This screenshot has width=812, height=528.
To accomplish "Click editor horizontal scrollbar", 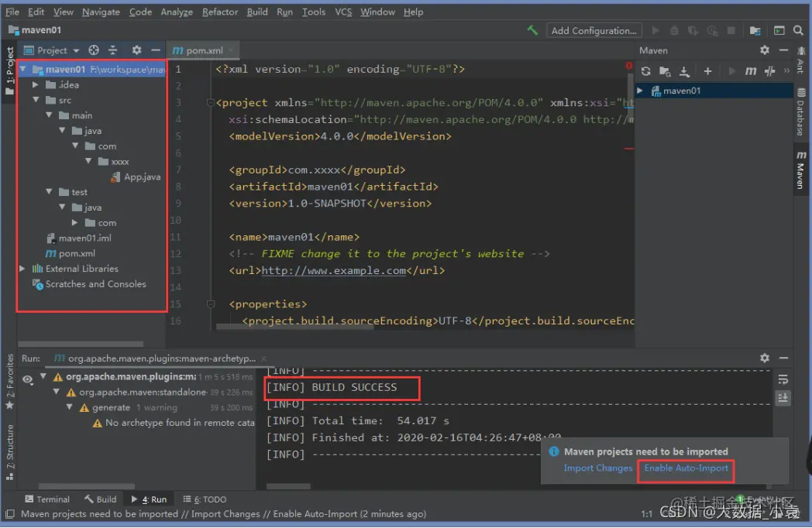I will tap(294, 327).
